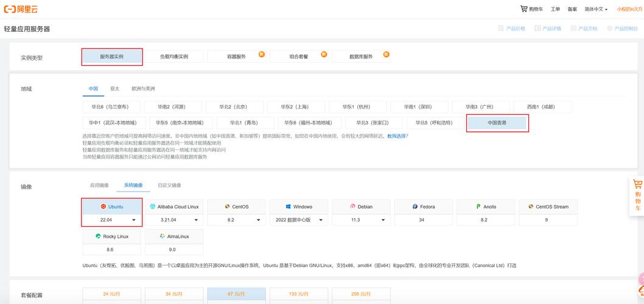The width and height of the screenshot is (644, 304).
Task: Click the AlmaLinux image icon
Action: click(x=162, y=237)
